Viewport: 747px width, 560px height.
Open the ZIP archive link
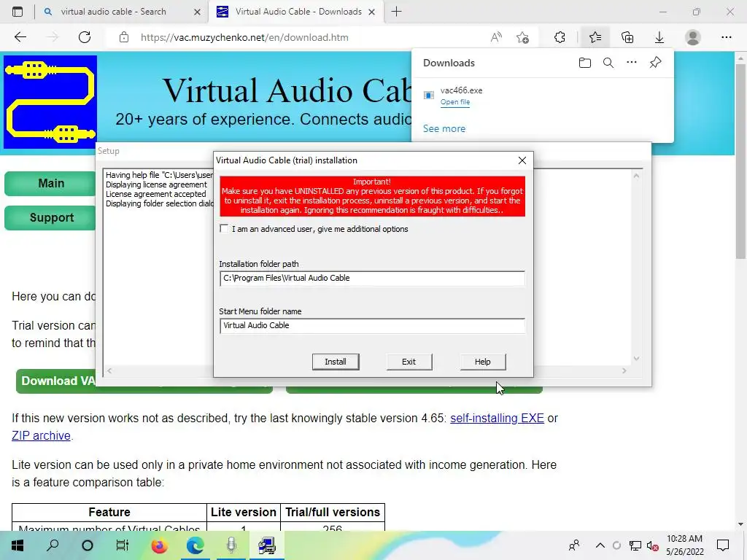tap(41, 436)
